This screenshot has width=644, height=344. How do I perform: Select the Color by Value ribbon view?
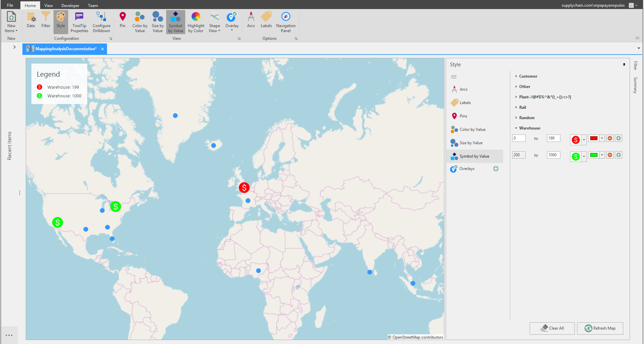(x=140, y=22)
